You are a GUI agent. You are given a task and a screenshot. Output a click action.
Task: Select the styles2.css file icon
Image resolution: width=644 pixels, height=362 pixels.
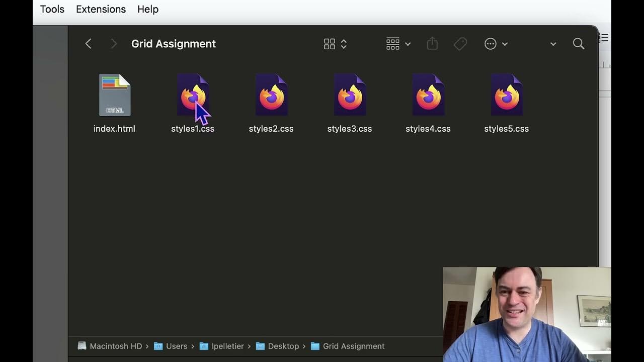(271, 95)
